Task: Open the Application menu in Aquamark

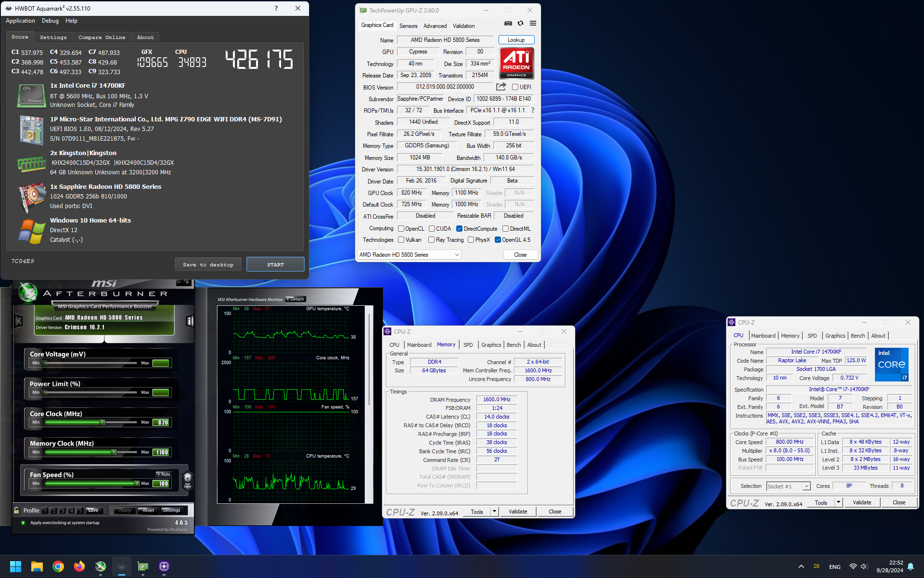Action: pos(20,21)
